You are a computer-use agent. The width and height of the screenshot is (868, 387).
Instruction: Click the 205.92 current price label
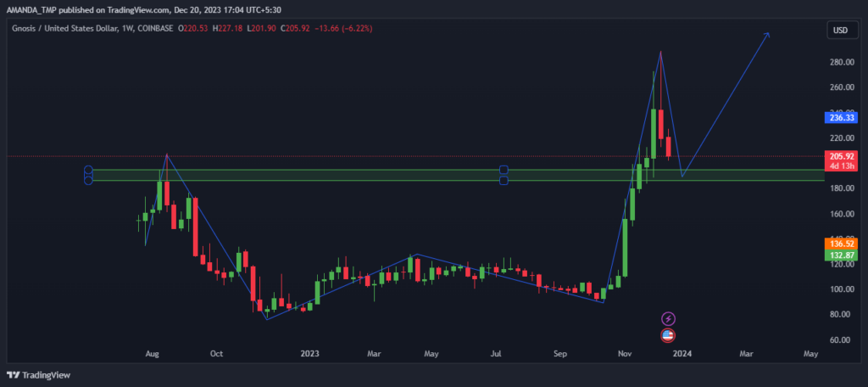(841, 156)
